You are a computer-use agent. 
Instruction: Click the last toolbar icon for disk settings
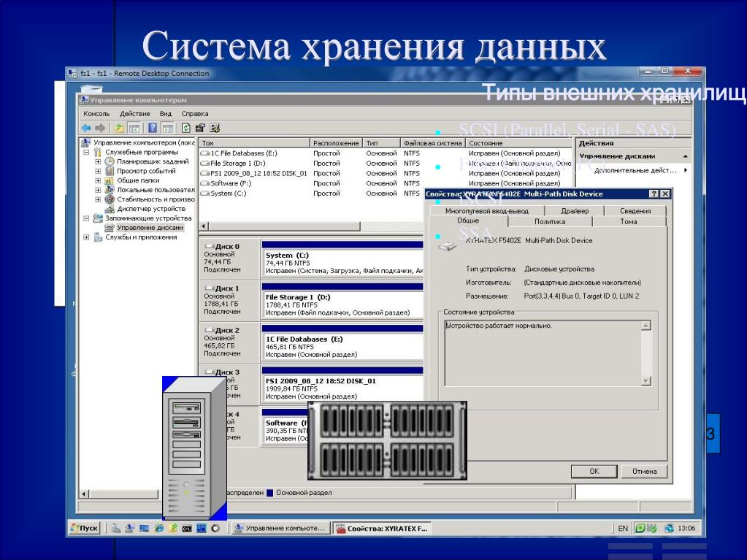click(x=215, y=128)
